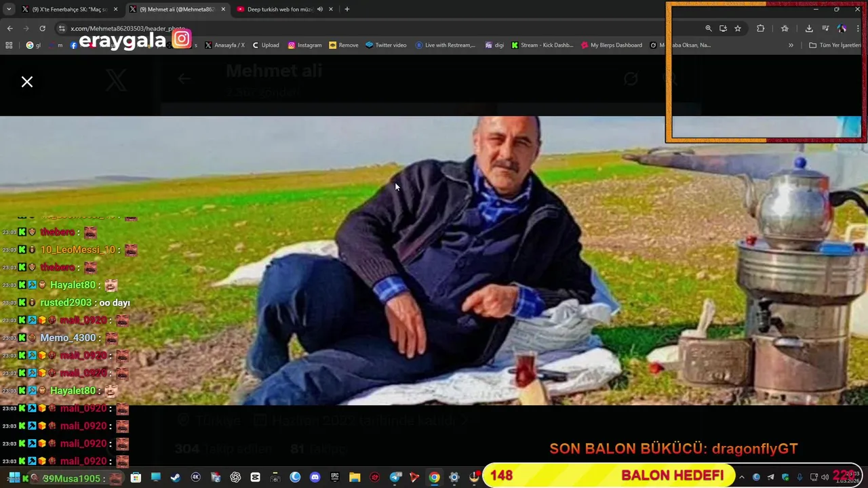Open the Settings gear taskbar icon

pos(454,478)
